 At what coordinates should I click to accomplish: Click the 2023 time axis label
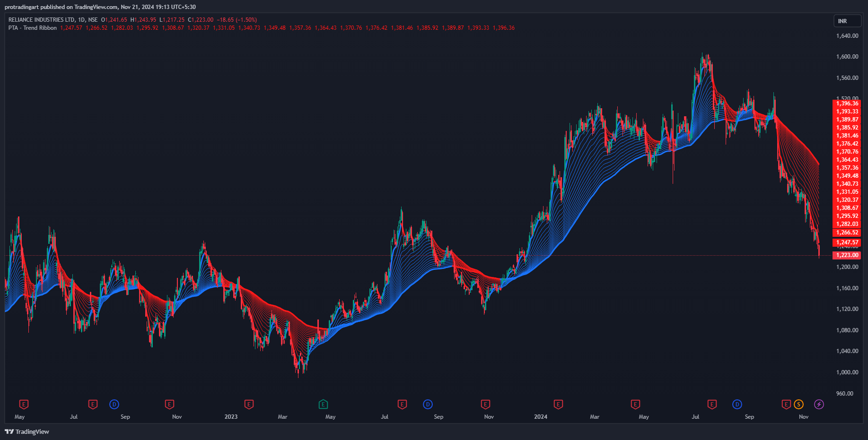point(231,417)
